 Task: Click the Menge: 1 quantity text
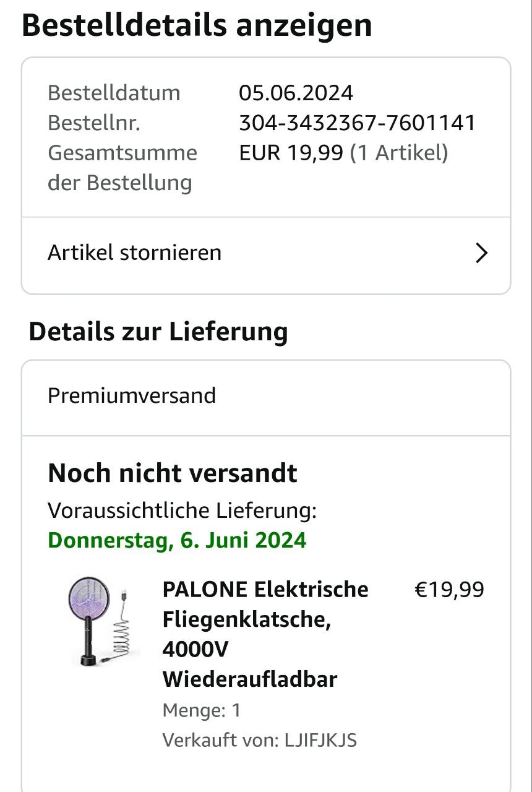(202, 710)
